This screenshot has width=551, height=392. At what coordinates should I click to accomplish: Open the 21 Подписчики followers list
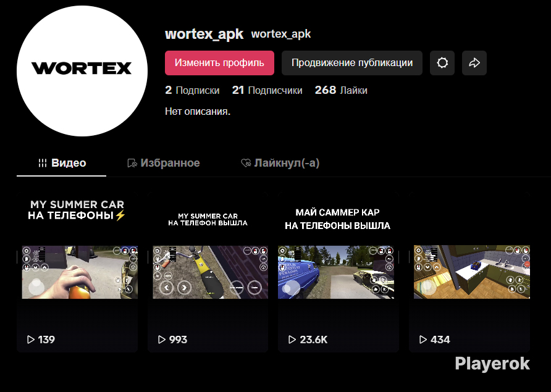coord(267,90)
